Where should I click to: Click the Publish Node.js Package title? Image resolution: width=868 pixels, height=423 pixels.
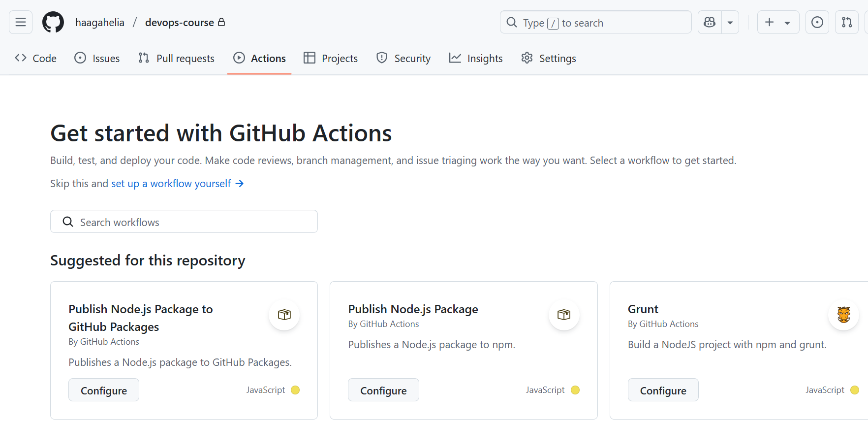click(413, 309)
